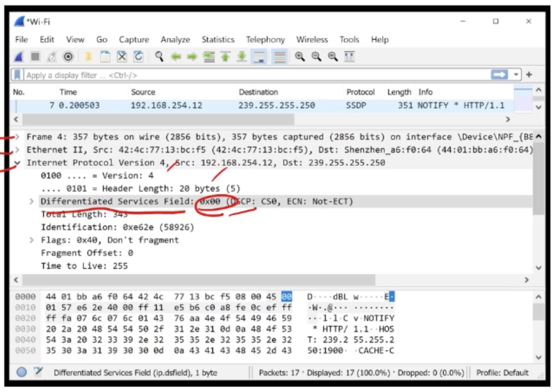Open display filter history dropdown

pyautogui.click(x=516, y=75)
